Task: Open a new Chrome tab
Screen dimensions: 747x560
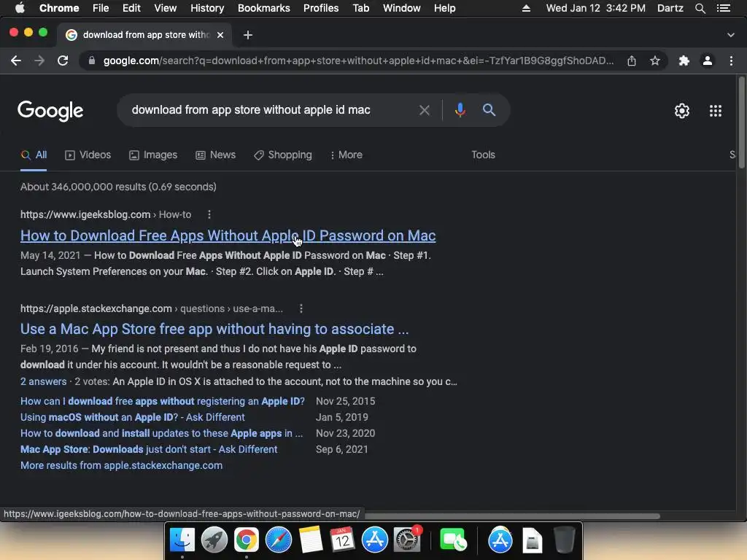Action: (x=248, y=35)
